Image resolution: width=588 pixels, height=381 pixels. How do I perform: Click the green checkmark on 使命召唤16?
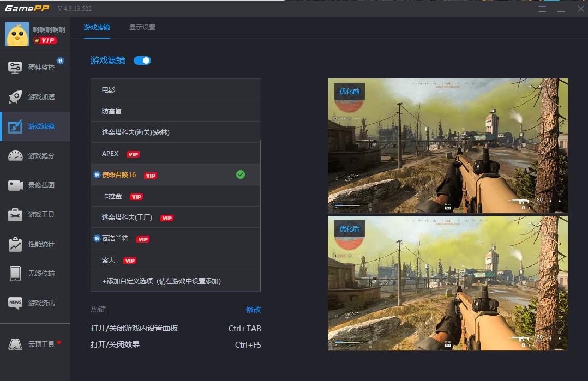point(241,174)
